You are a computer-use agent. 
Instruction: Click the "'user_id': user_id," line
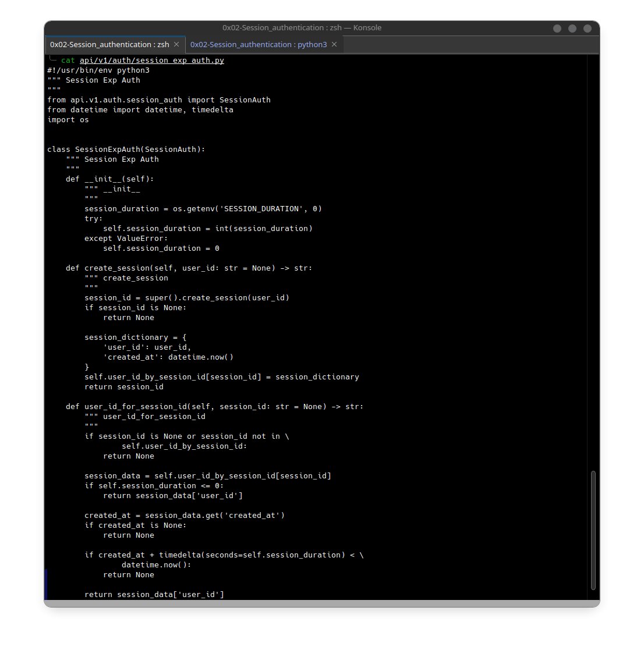(147, 347)
